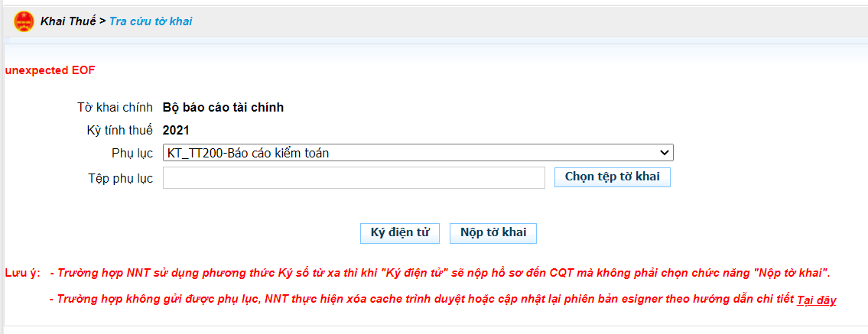Click the Tệp phụ lục field label

pos(120,178)
